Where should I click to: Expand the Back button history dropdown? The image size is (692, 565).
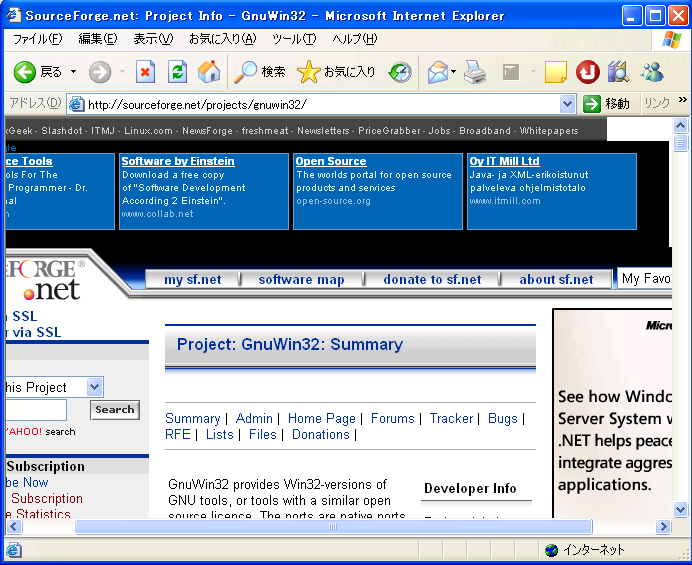pos(74,72)
